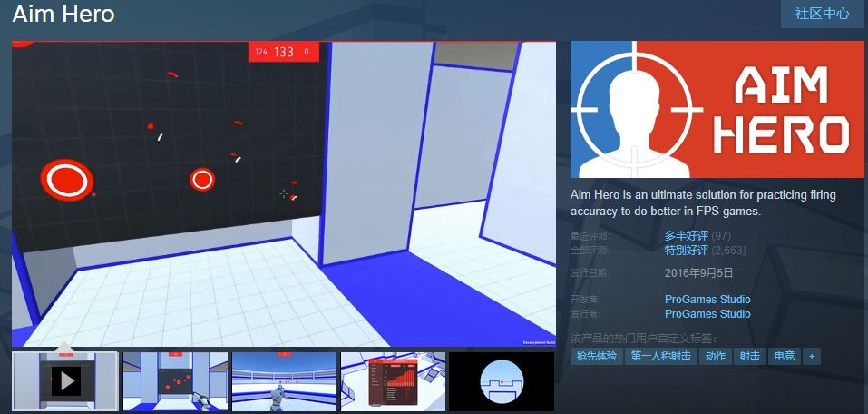
Task: Open the all reviews 特别好评 link
Action: pyautogui.click(x=687, y=250)
